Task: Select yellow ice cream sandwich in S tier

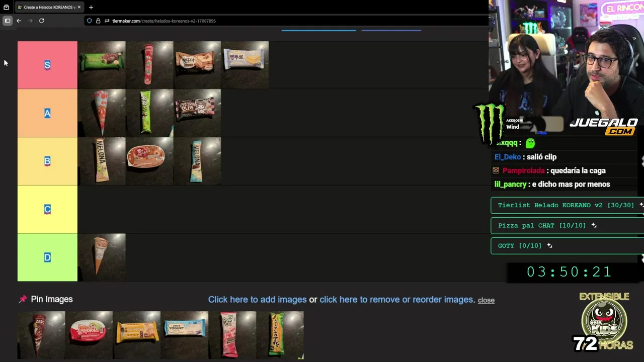Action: click(245, 65)
